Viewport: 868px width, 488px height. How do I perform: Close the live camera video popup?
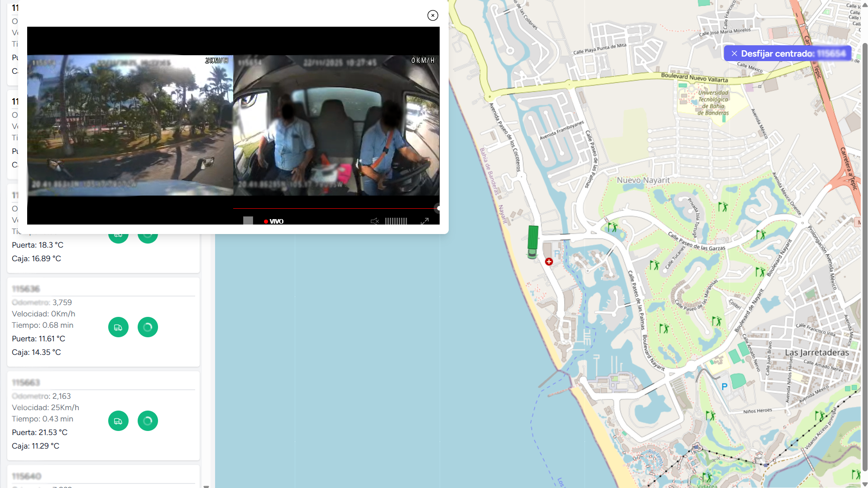(x=432, y=15)
